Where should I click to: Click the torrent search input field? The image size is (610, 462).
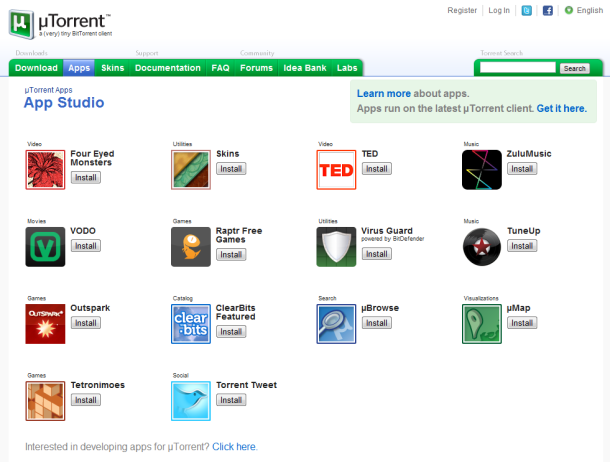(x=517, y=68)
